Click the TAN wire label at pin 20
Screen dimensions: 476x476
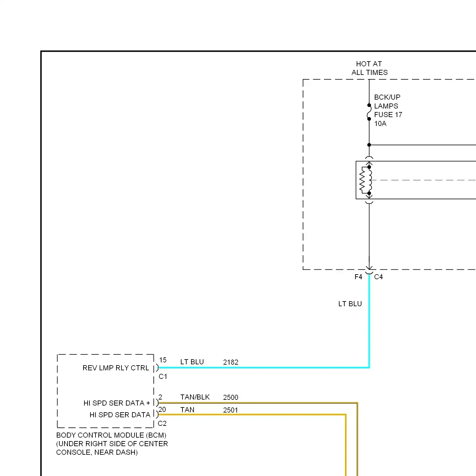187,410
